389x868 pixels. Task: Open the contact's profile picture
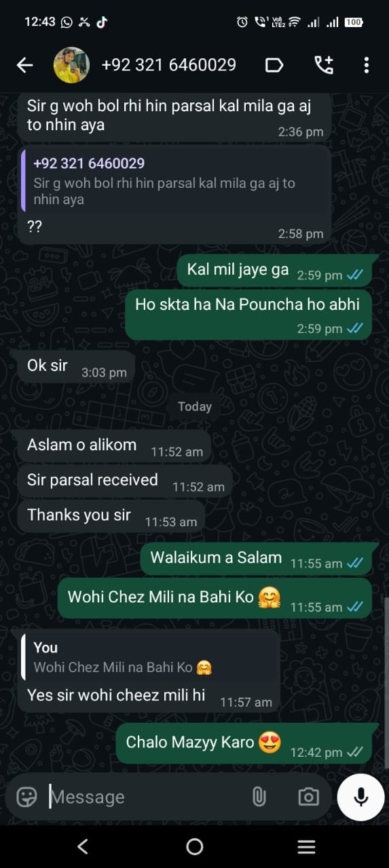pos(71,65)
